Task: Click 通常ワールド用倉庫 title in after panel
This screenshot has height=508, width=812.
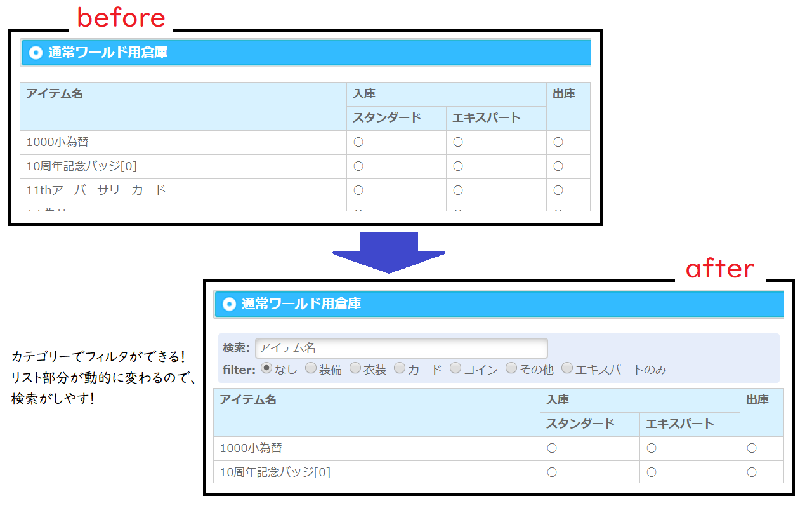Action: (x=301, y=304)
